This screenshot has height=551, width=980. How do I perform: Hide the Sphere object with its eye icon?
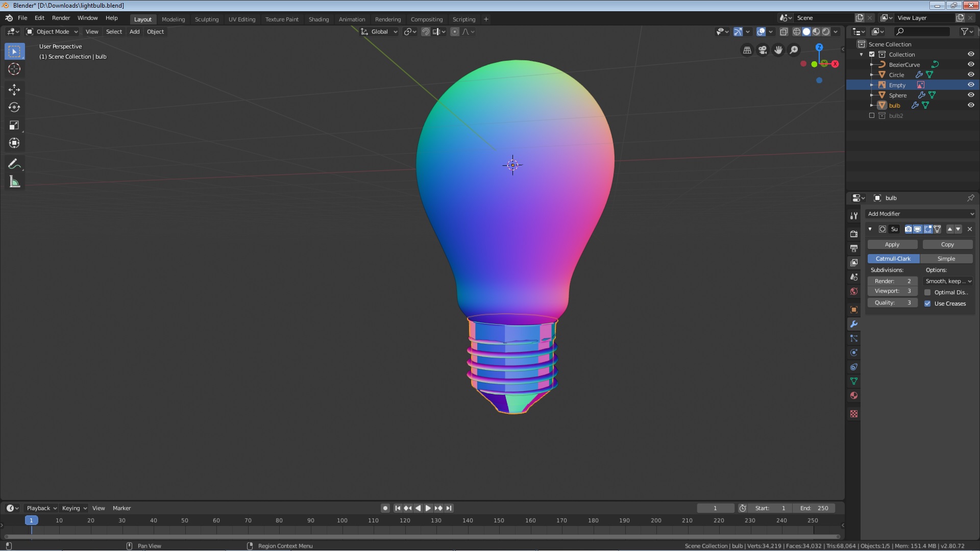pos(971,95)
